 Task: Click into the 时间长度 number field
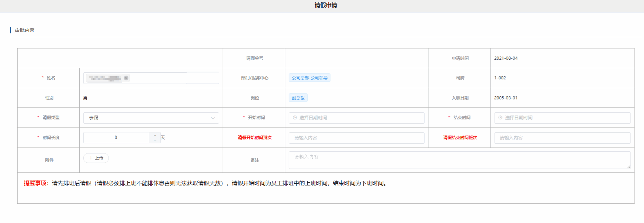[116, 138]
